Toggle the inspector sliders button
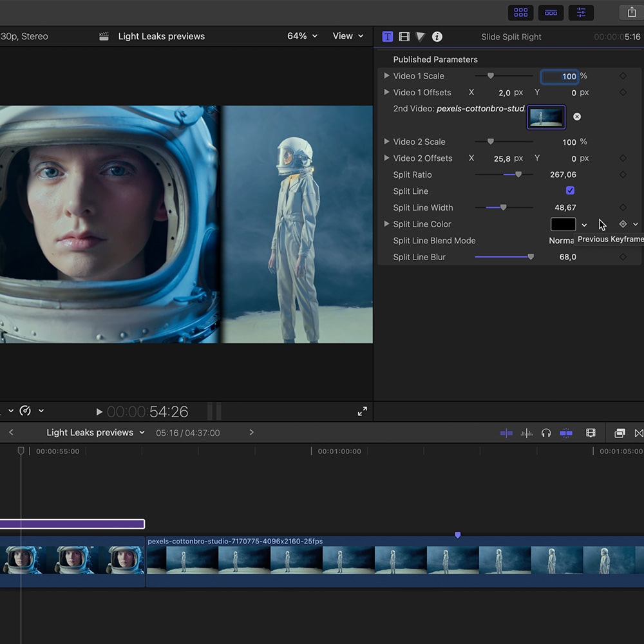644x644 pixels. [x=581, y=12]
